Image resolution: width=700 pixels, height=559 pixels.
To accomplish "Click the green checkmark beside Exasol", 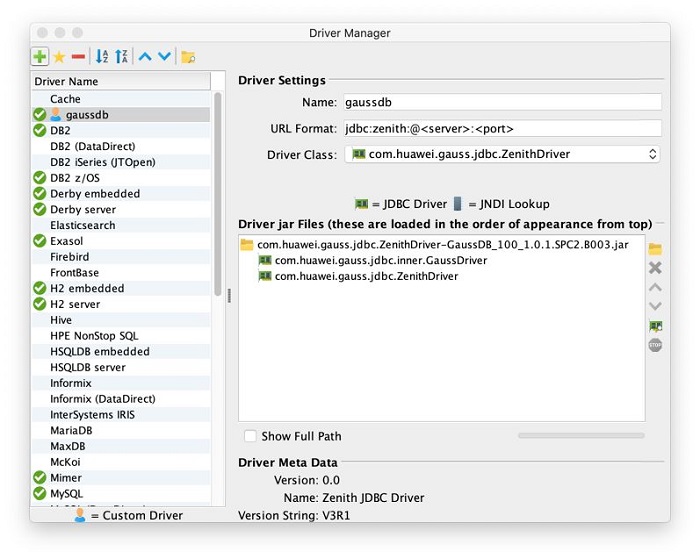I will click(40, 241).
